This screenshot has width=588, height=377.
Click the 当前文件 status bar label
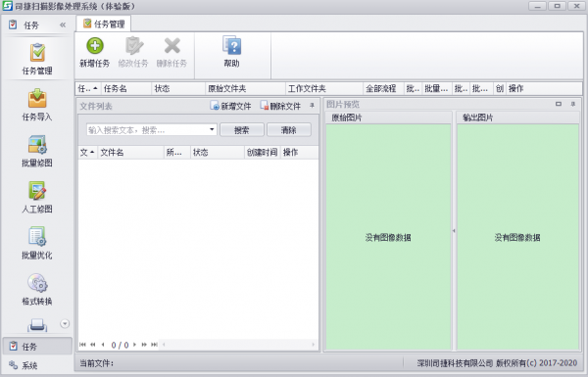coord(97,363)
